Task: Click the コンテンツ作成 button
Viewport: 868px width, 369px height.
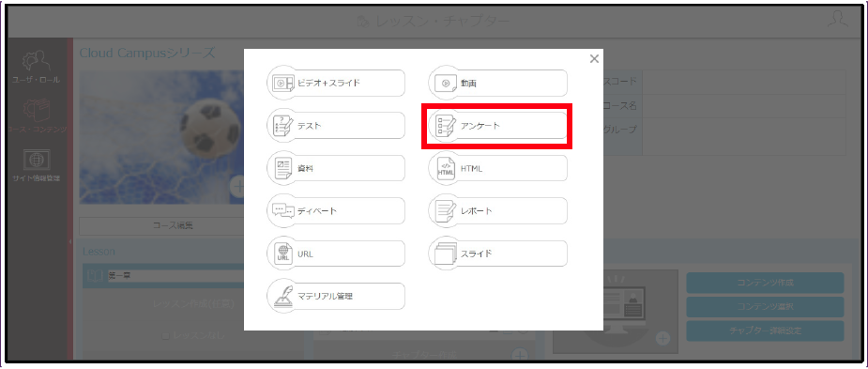Action: click(765, 283)
